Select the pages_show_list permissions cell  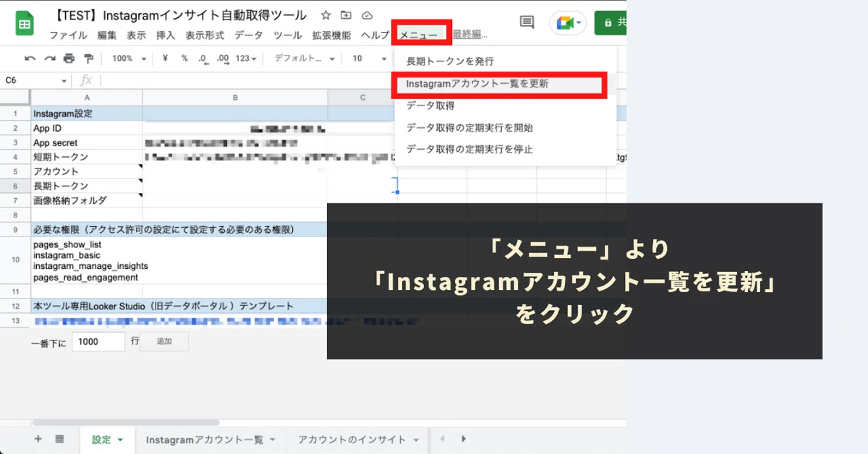(87, 260)
